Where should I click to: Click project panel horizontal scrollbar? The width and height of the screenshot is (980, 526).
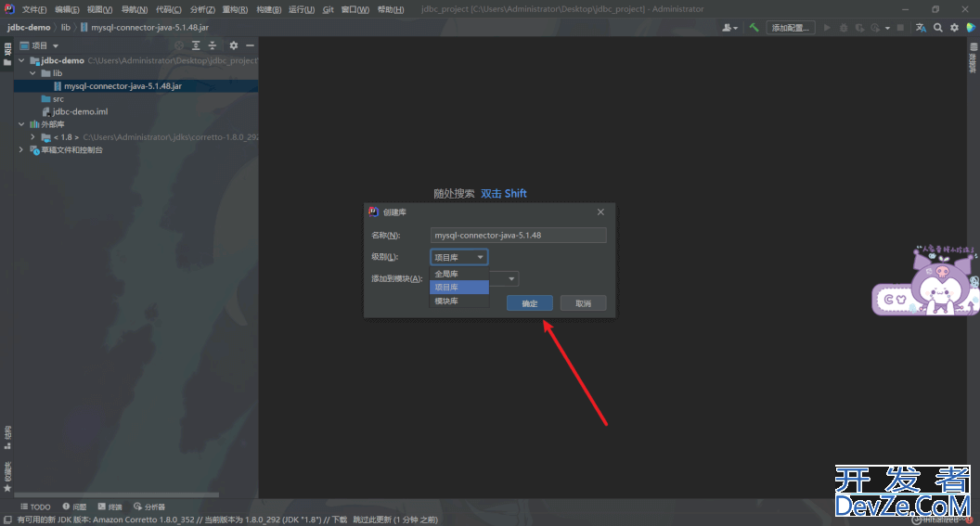116,494
